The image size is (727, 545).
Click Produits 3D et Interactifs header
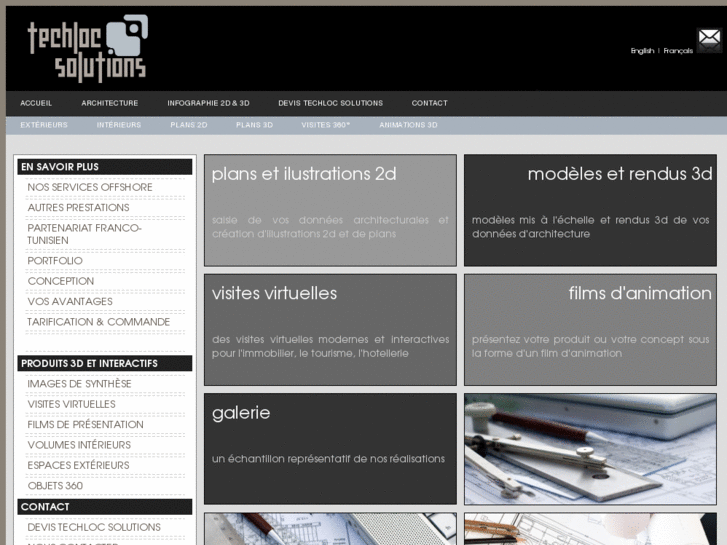pos(105,363)
